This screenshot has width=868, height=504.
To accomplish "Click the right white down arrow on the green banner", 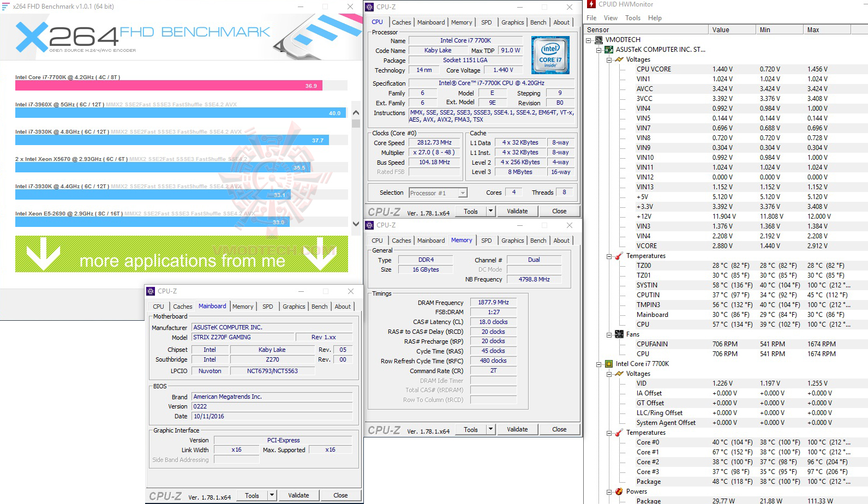I will [321, 254].
